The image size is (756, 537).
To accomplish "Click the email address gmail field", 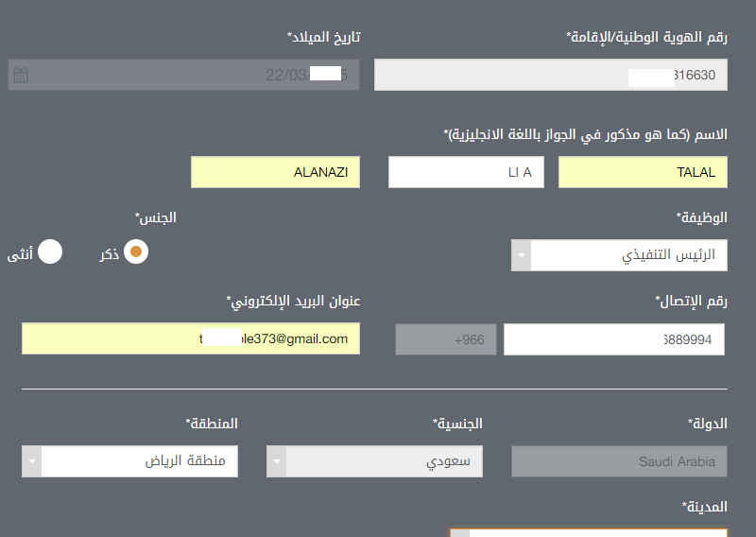I will tap(191, 338).
